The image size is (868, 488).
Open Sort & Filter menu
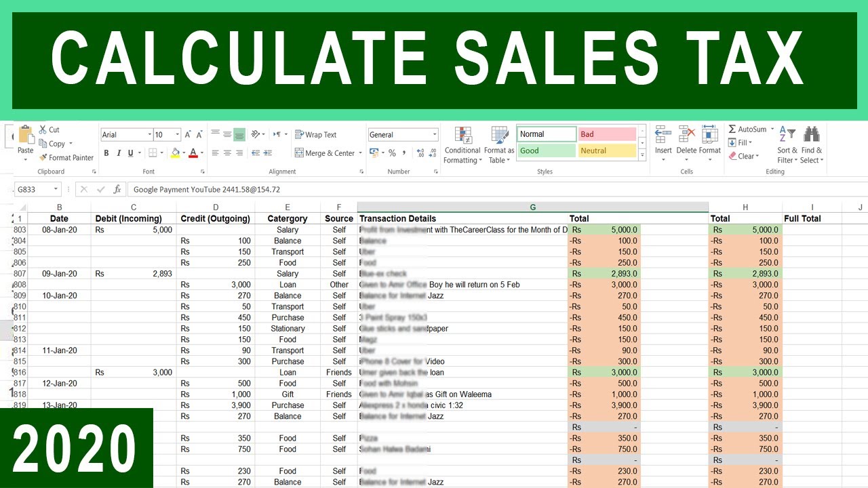[x=787, y=144]
